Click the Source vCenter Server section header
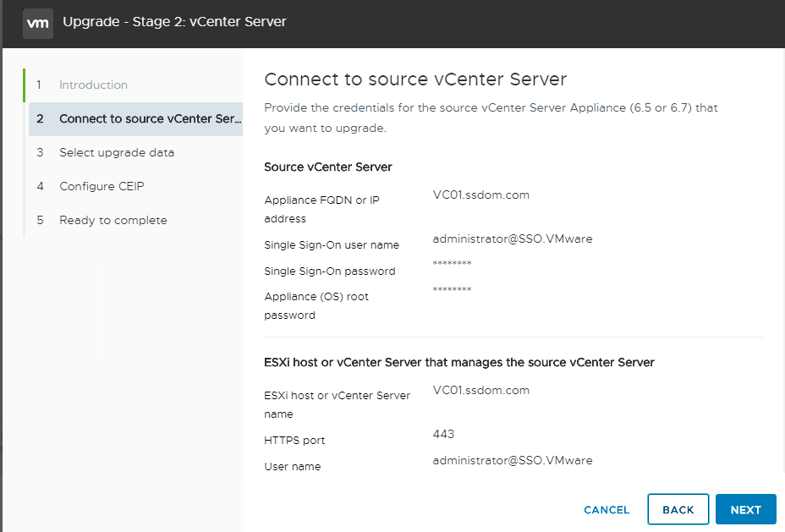Screen dimensions: 785x532 [328, 167]
